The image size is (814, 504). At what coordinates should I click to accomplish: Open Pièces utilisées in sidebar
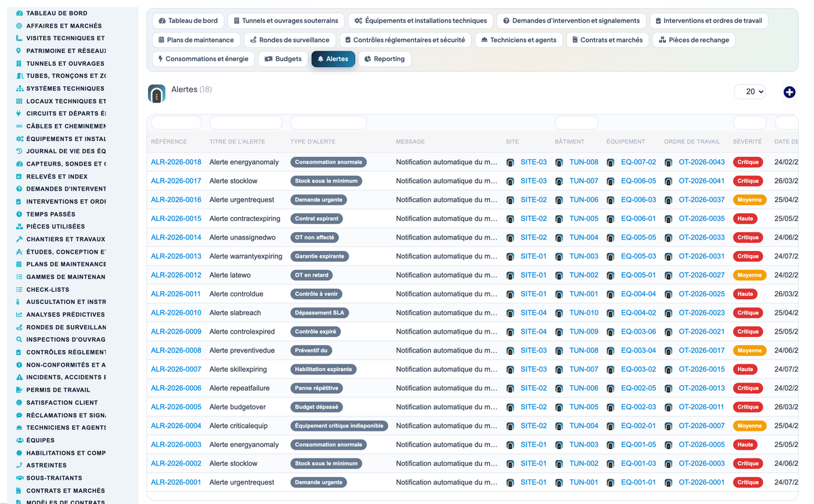click(x=56, y=227)
